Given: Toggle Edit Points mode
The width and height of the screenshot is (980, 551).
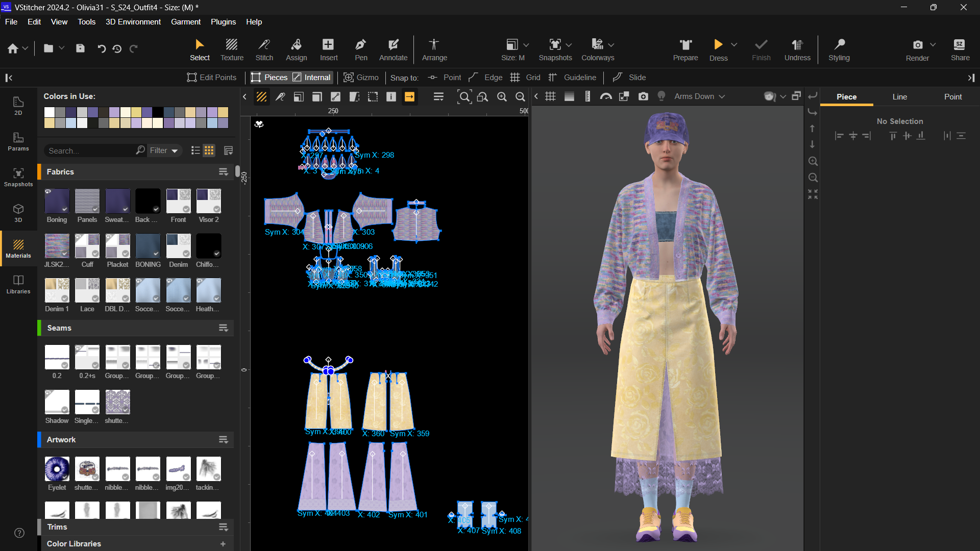Looking at the screenshot, I should [x=211, y=77].
